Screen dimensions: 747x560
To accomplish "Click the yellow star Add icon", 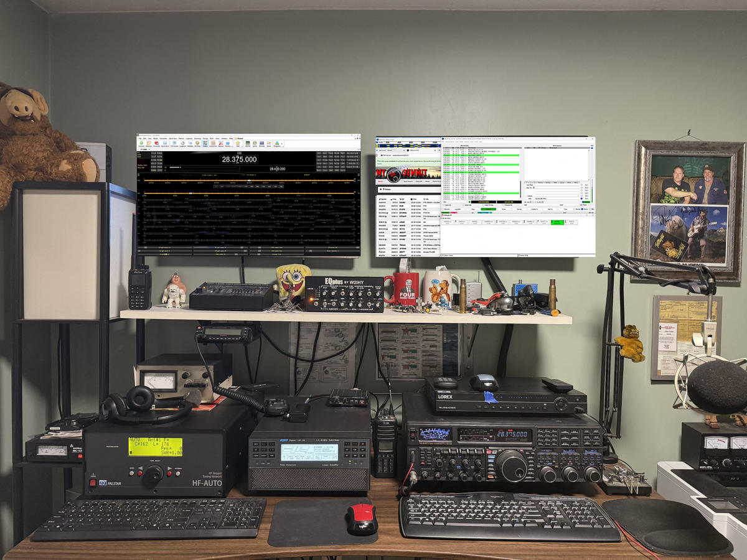I will pos(237,144).
